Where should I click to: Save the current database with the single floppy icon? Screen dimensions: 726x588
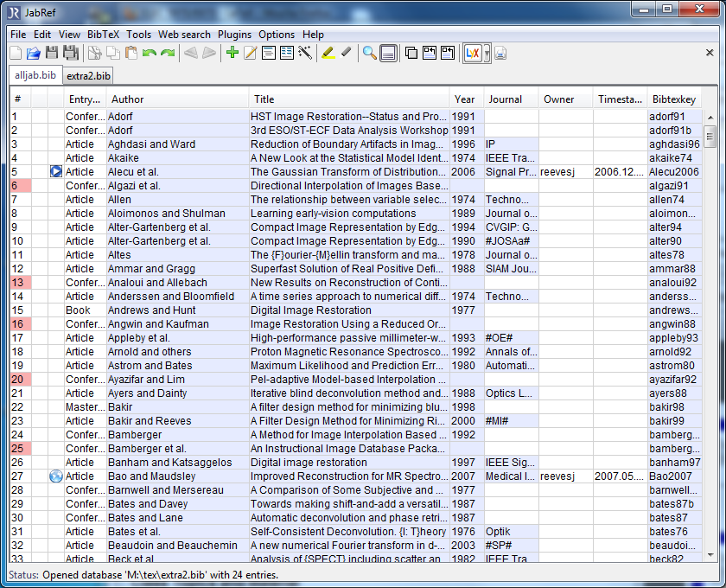click(x=52, y=53)
